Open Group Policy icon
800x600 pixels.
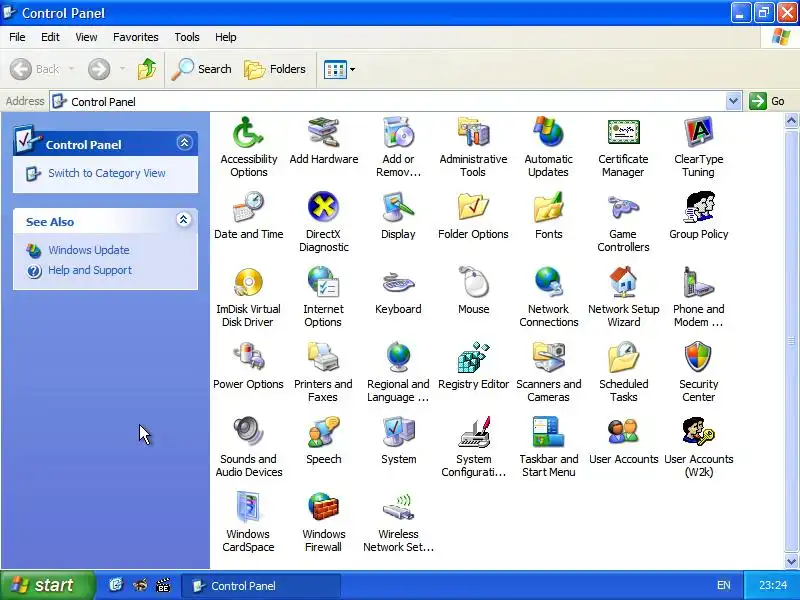click(698, 207)
